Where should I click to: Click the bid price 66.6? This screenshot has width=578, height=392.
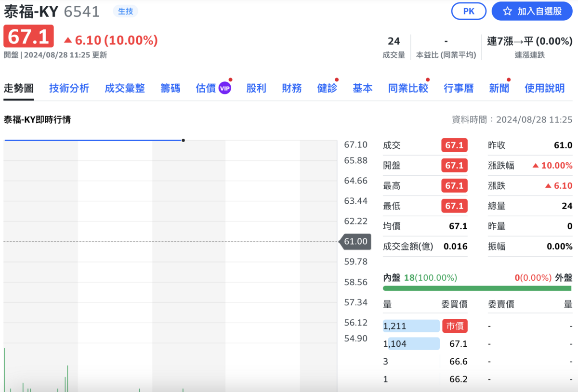[458, 362]
